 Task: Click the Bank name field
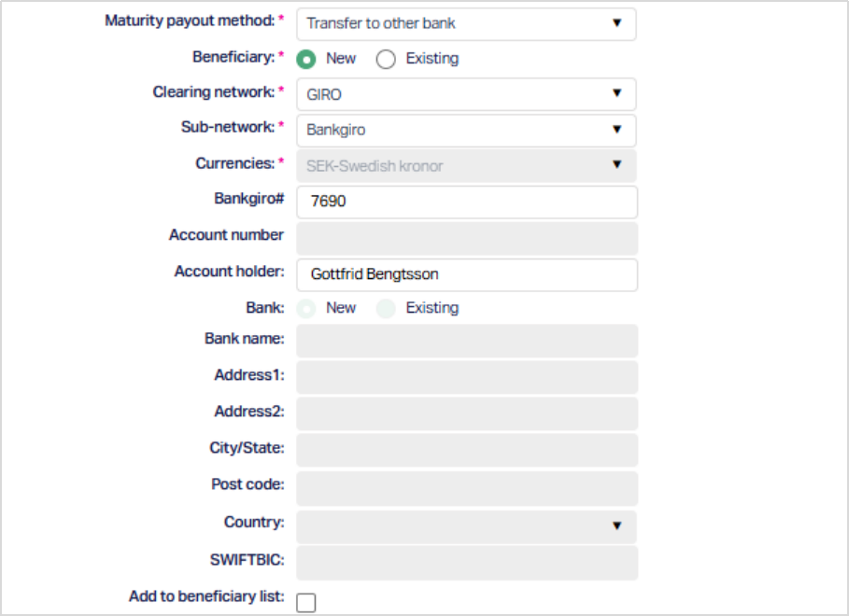(x=466, y=341)
